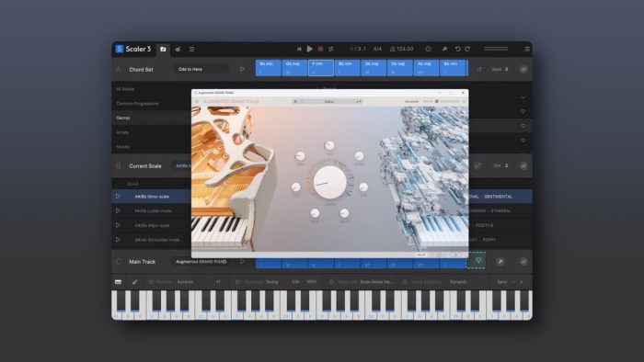Select the first Gb maj chord block

click(x=294, y=68)
